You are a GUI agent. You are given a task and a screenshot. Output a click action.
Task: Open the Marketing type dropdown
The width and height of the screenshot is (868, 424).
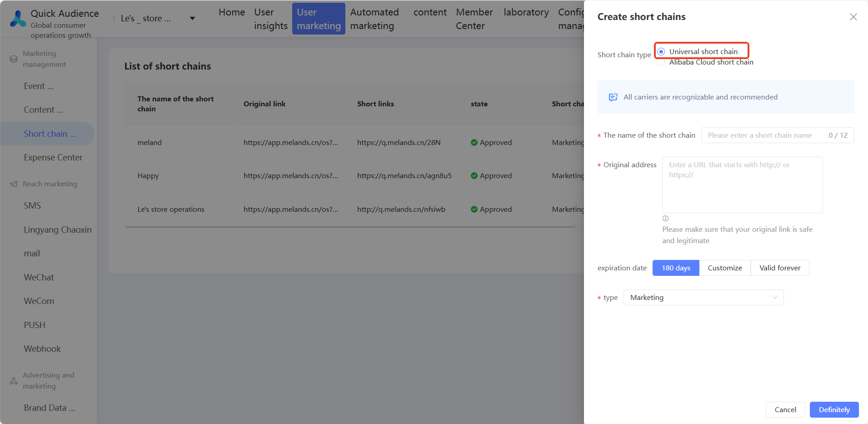(x=703, y=298)
